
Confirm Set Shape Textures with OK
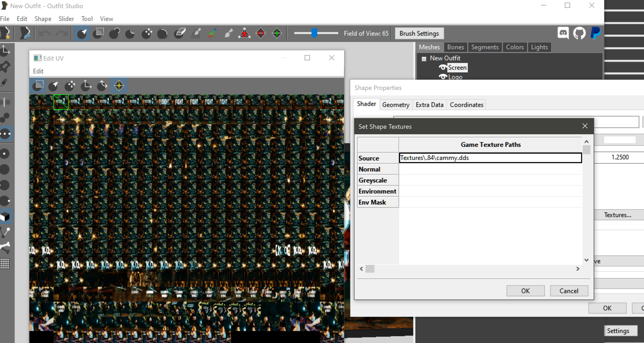coord(526,291)
